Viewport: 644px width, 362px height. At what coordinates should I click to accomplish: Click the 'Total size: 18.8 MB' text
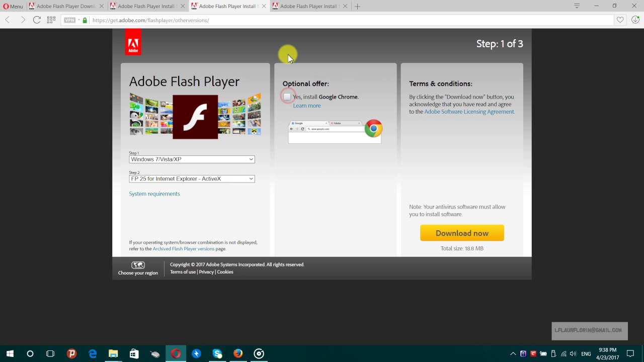click(462, 248)
